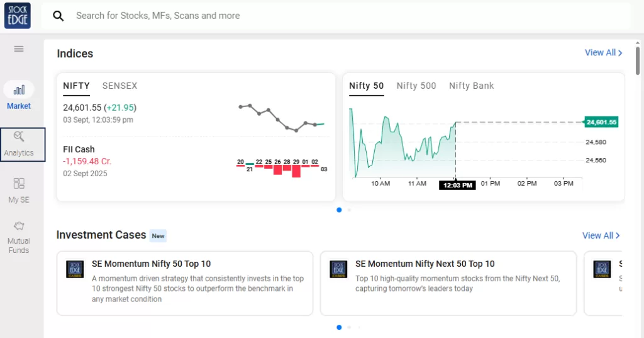Image resolution: width=644 pixels, height=338 pixels.
Task: Select first Indices carousel dot
Action: pos(339,210)
